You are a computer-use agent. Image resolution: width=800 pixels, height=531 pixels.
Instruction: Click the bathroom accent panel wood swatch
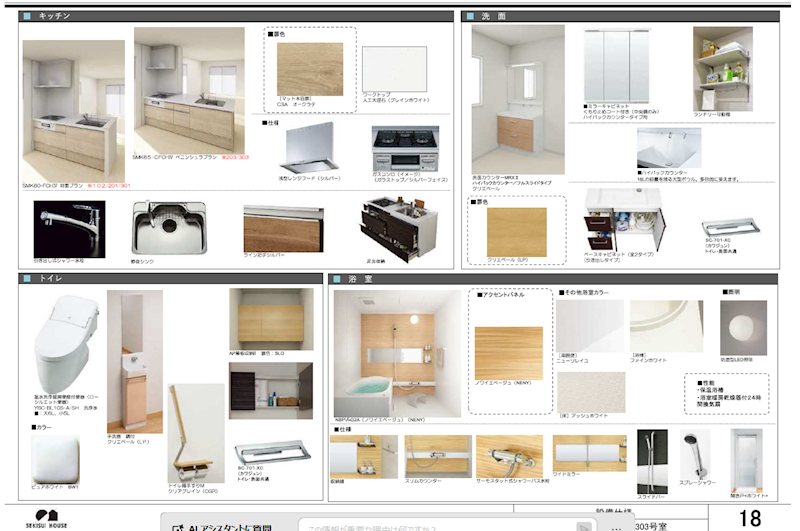pyautogui.click(x=509, y=353)
